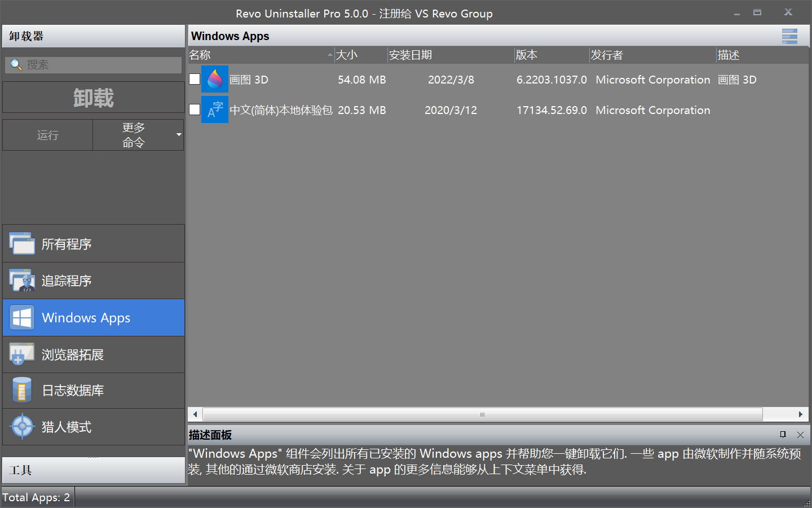The height and width of the screenshot is (508, 812).
Task: Click the Windows Apps logo icon
Action: pyautogui.click(x=22, y=318)
